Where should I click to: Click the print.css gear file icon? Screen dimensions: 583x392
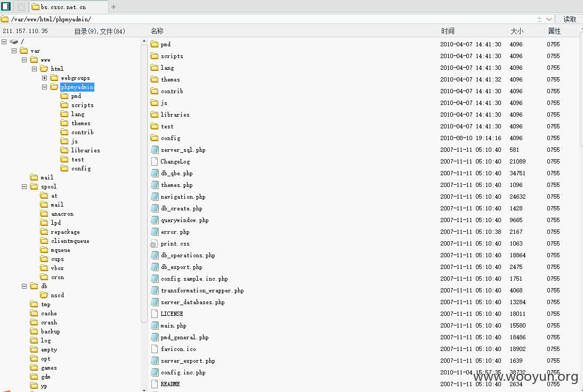tap(153, 244)
